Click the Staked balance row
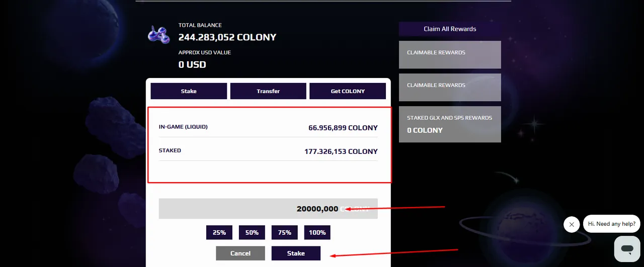 [x=268, y=150]
